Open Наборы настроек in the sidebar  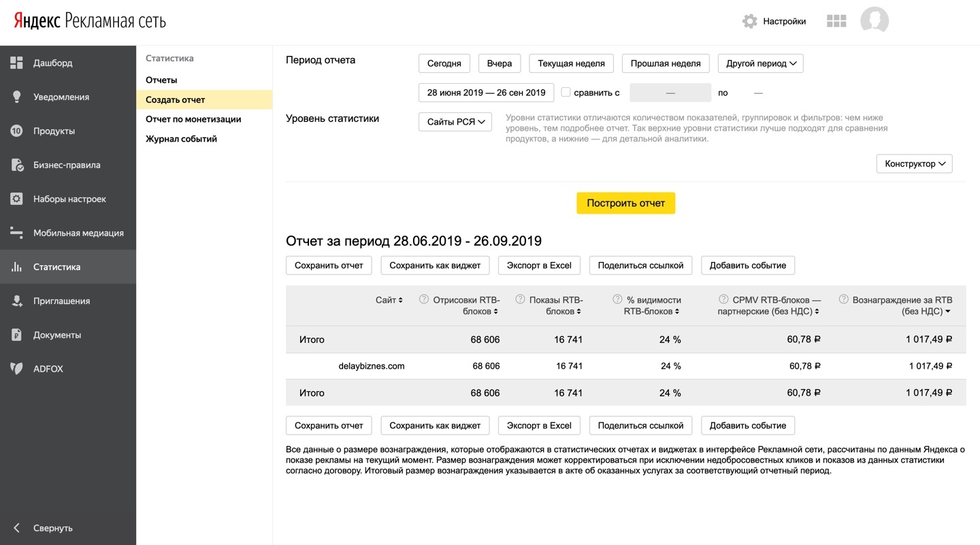point(68,199)
